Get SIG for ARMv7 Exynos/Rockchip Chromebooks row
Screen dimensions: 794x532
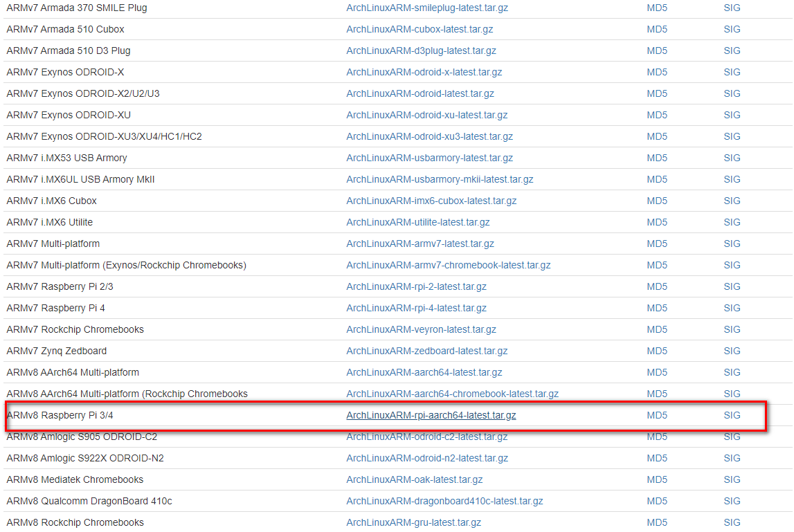pyautogui.click(x=732, y=265)
